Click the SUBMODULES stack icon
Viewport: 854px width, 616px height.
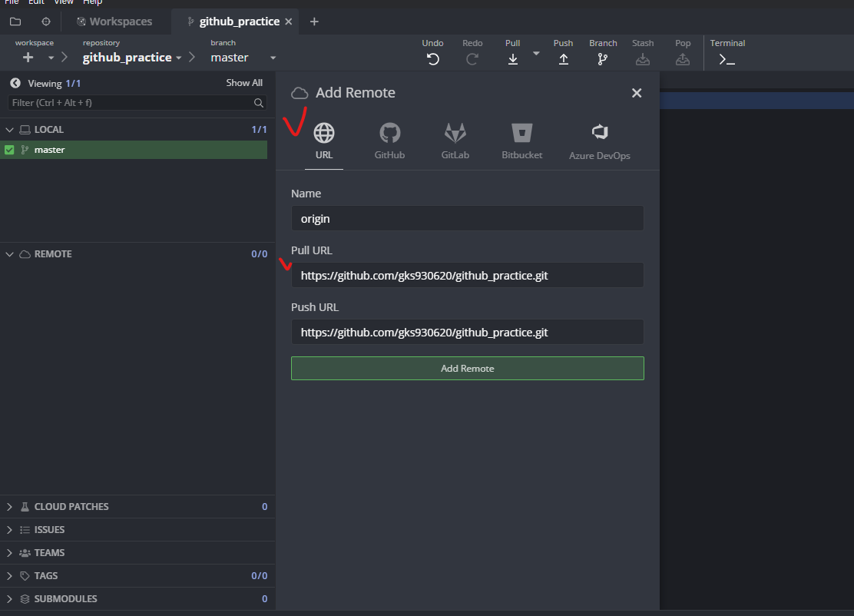tap(25, 598)
